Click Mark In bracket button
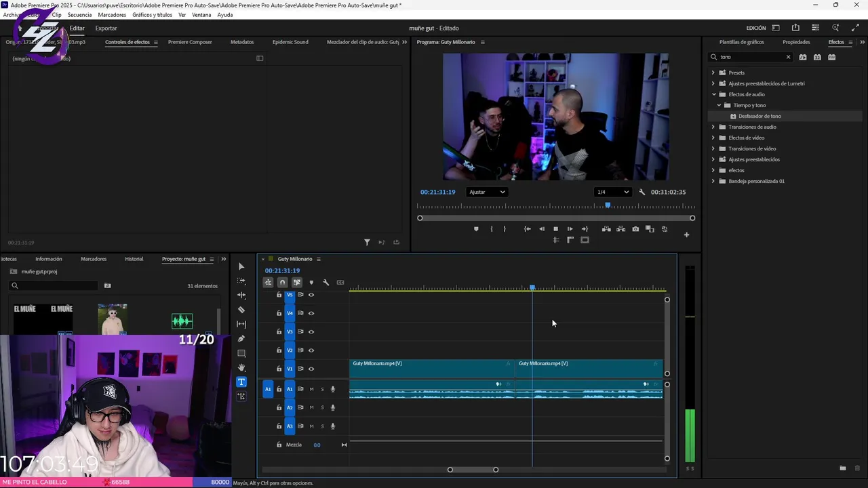868x488 pixels. (x=492, y=229)
